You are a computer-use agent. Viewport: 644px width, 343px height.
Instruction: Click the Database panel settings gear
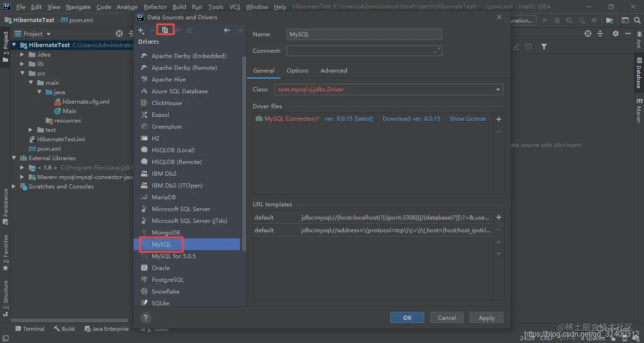coord(616,33)
